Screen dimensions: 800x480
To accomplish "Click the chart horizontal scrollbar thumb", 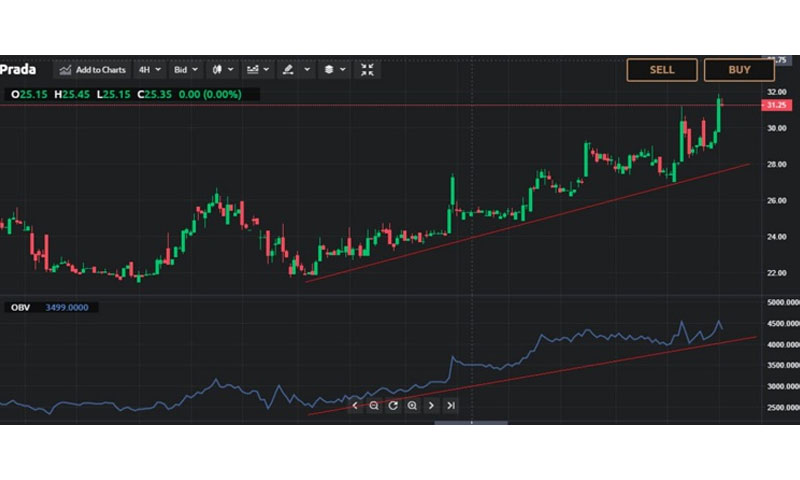I will pyautogui.click(x=471, y=422).
